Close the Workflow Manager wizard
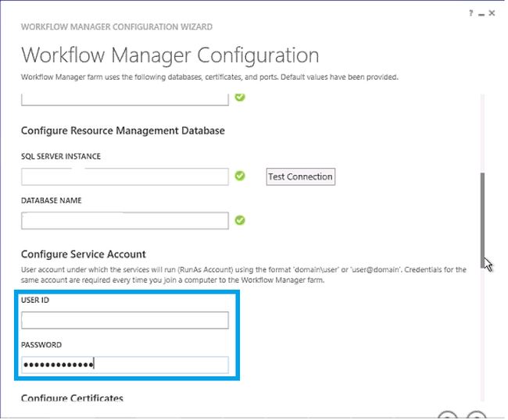The image size is (508, 420). (492, 13)
